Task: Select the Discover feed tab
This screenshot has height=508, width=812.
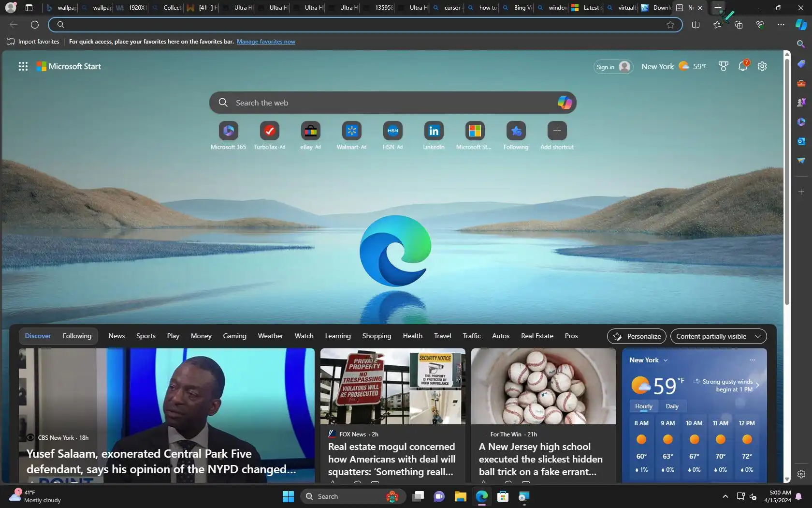Action: tap(38, 336)
